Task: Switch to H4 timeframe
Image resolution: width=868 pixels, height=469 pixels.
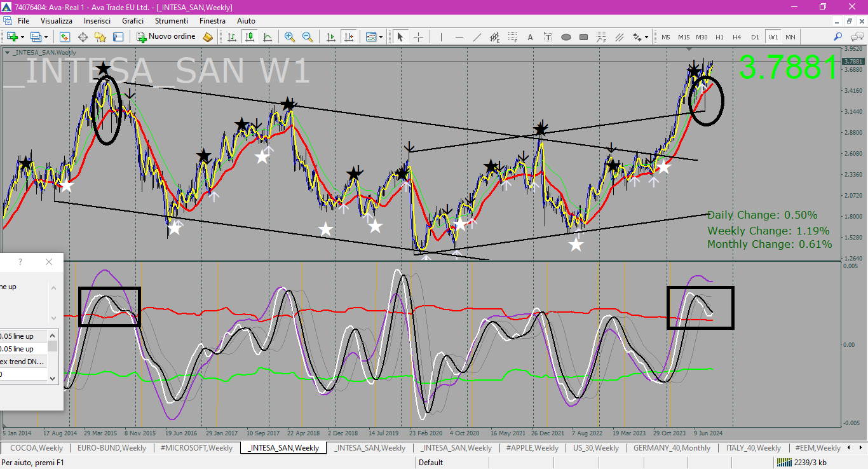Action: [x=737, y=37]
